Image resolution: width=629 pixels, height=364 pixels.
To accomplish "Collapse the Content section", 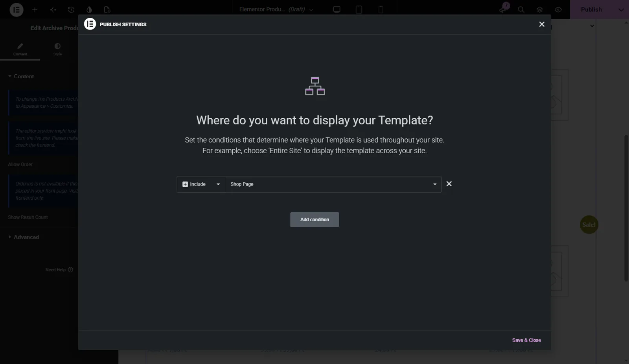I will 21,76.
